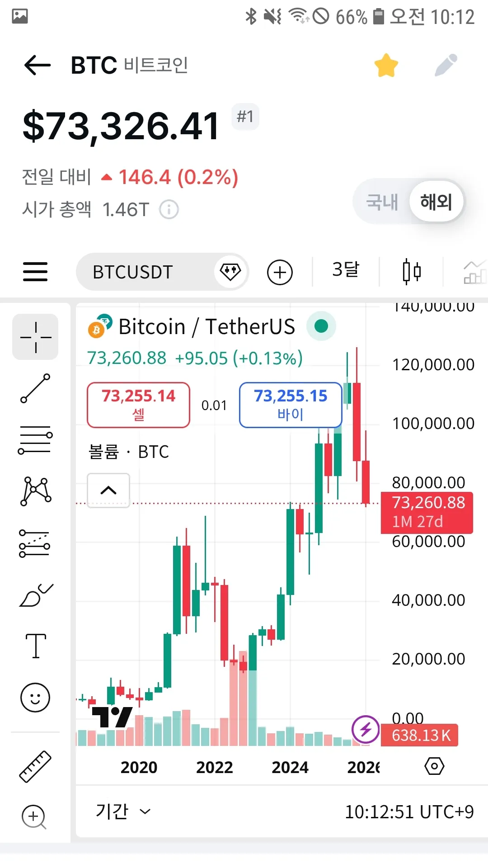Select the crosshair cursor tool

36,337
